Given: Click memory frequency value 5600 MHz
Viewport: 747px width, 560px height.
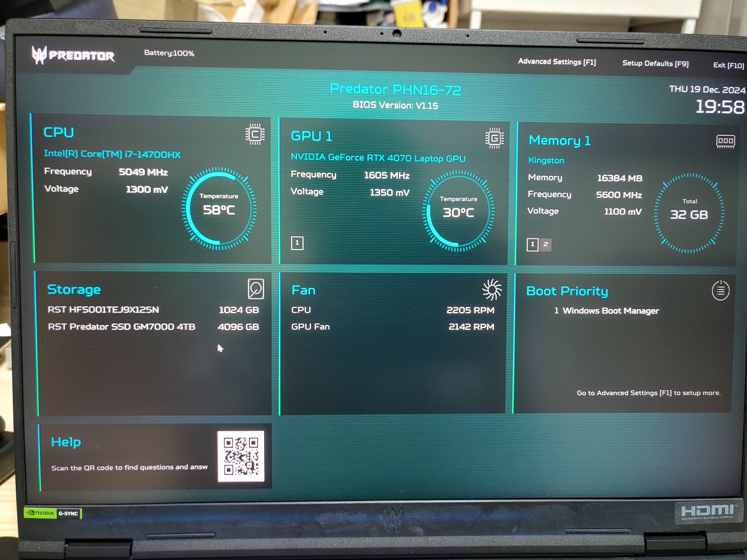Looking at the screenshot, I should [619, 195].
